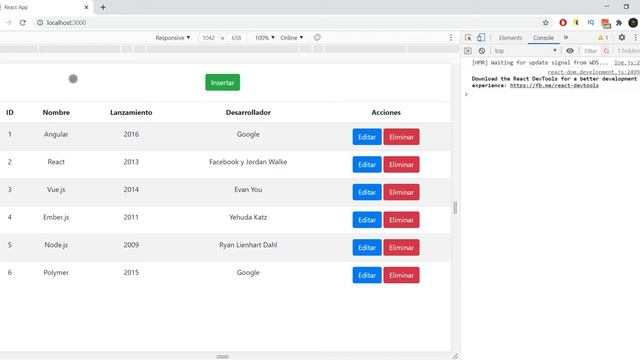
Task: Click the Evan You cell
Action: [248, 189]
